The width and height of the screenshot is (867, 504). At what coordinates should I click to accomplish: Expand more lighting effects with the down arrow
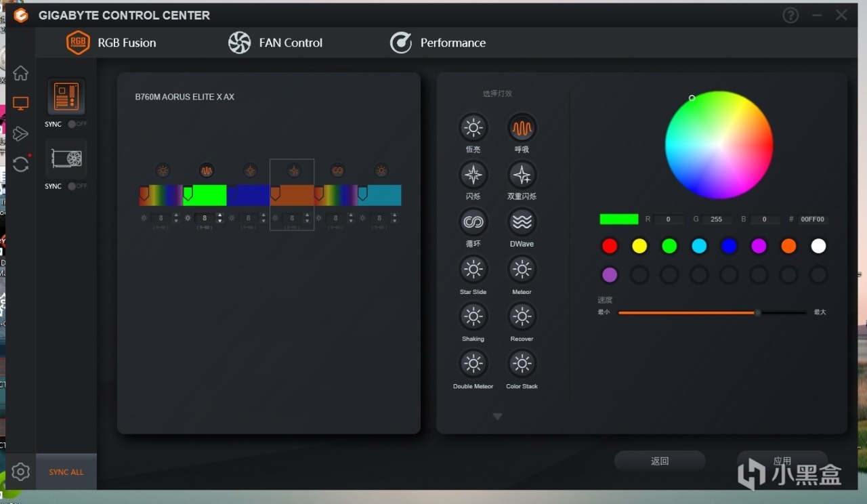(497, 417)
